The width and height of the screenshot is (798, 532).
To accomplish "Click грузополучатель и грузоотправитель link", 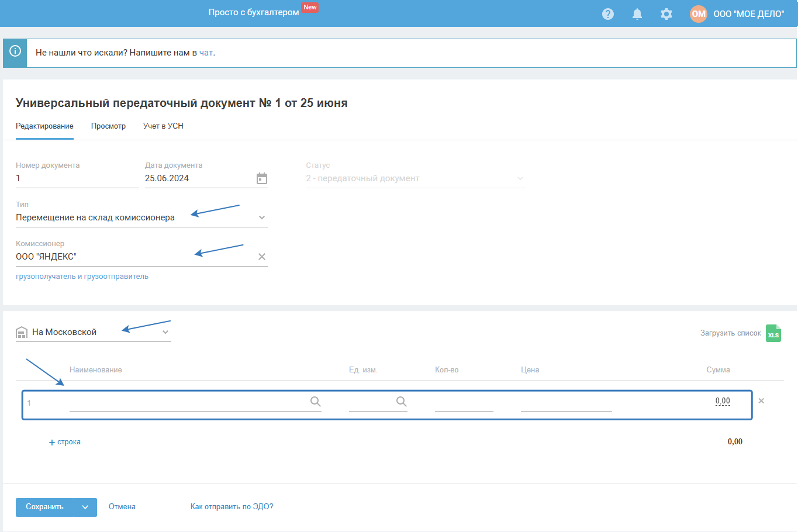I will (x=82, y=277).
